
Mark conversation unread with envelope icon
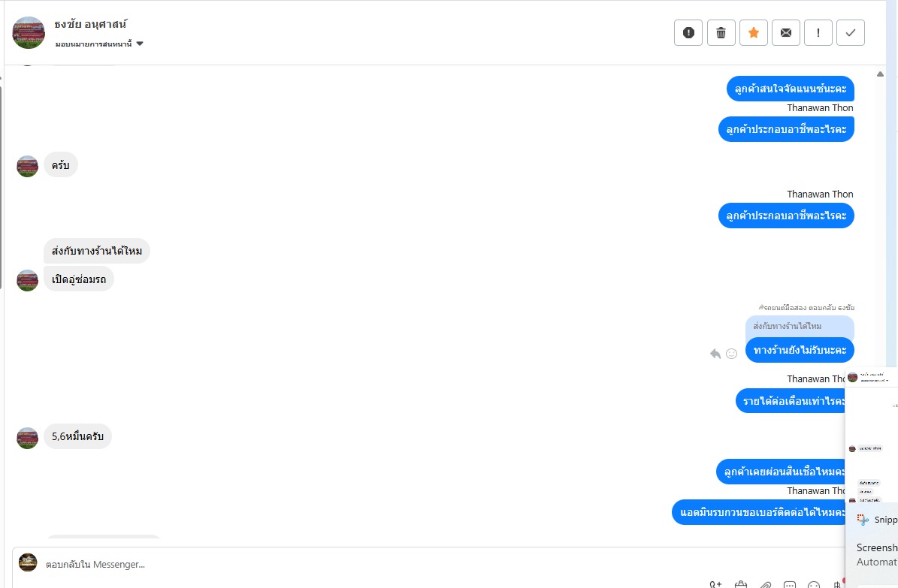[x=786, y=32]
